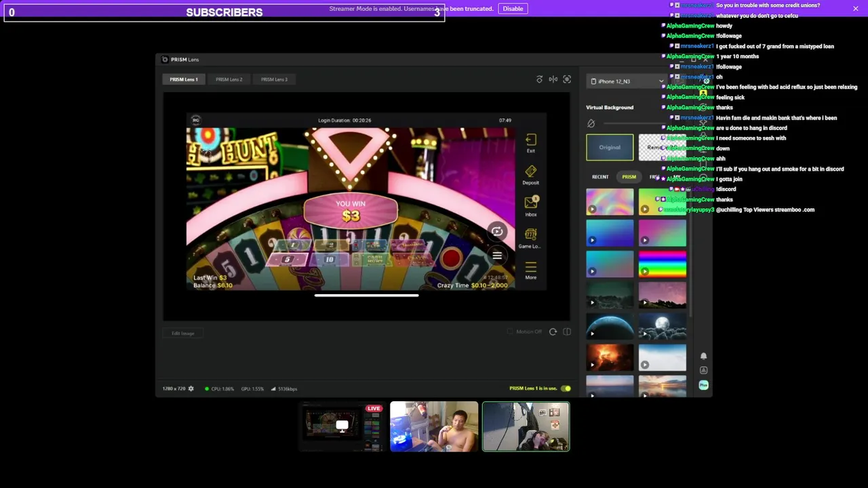Close the Streamer Mode banner
The width and height of the screenshot is (868, 488).
click(856, 9)
